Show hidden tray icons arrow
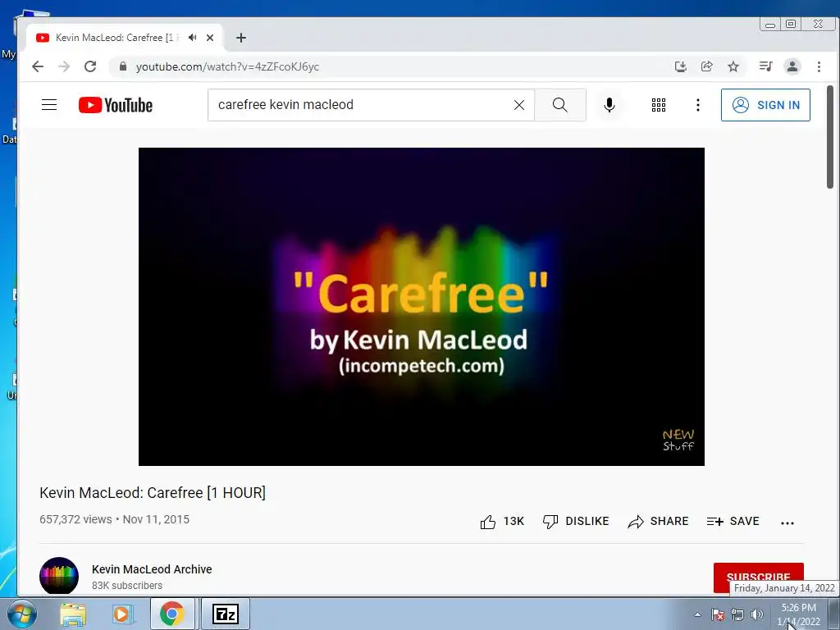 click(697, 614)
